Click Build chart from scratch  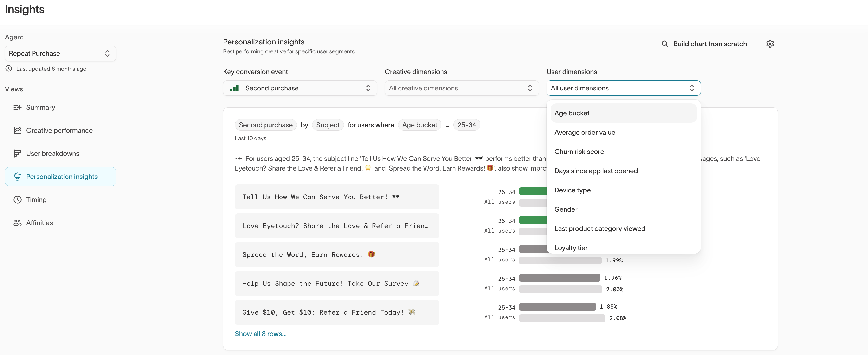(710, 44)
